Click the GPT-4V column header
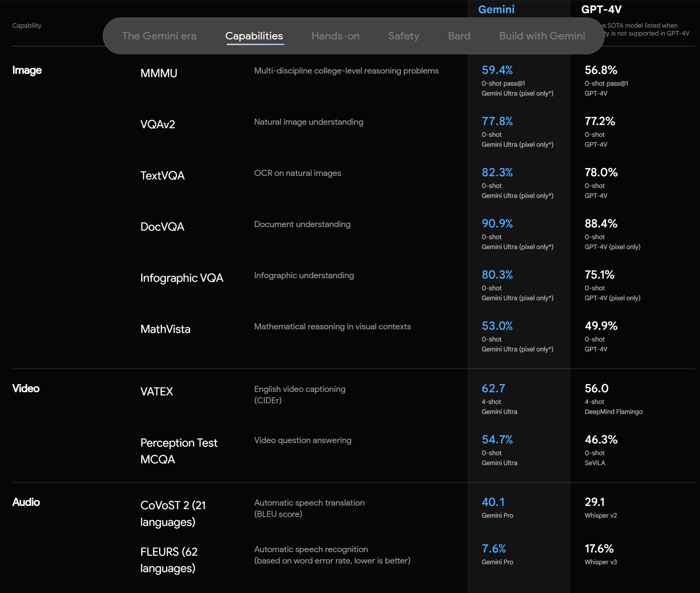 pyautogui.click(x=601, y=9)
